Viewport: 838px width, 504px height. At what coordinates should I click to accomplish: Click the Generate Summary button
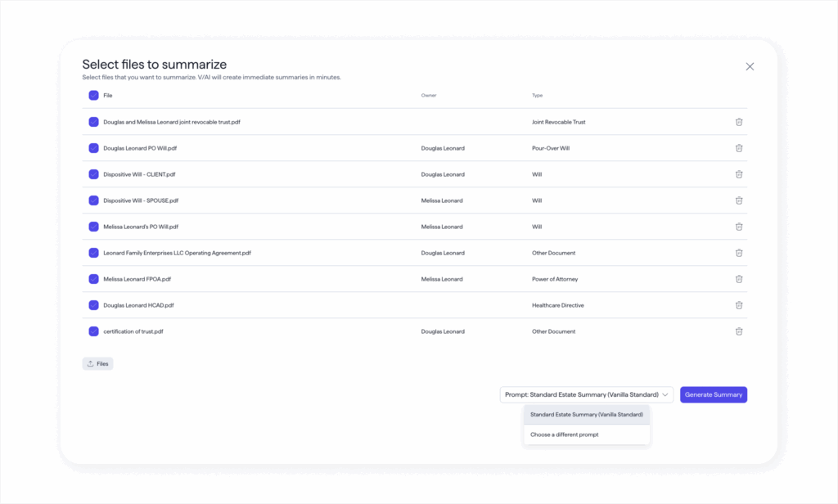713,394
